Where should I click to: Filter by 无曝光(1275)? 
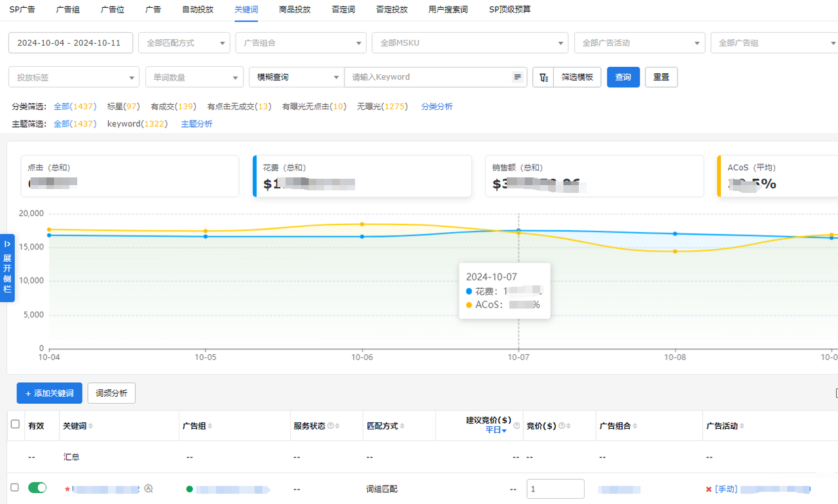(x=382, y=106)
